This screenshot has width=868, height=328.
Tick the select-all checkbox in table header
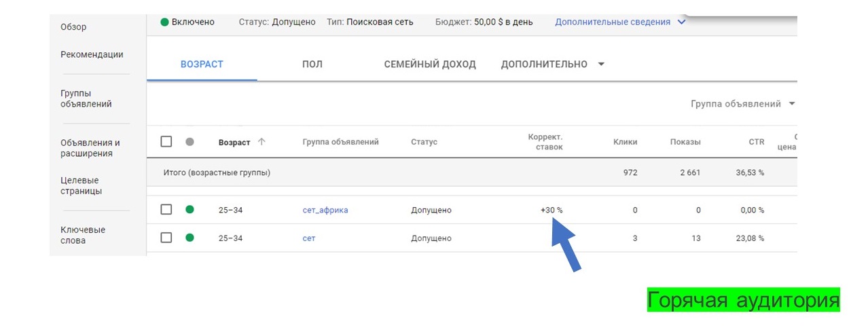tap(166, 142)
